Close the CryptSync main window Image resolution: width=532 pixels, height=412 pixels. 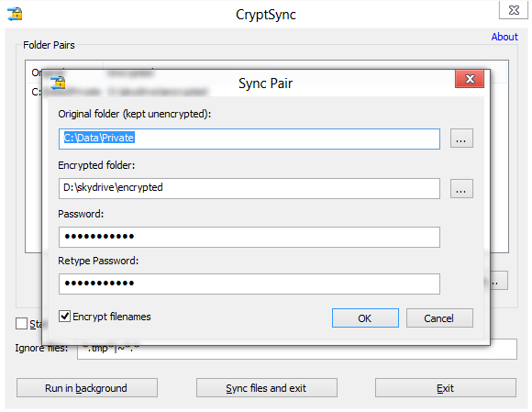pyautogui.click(x=514, y=10)
